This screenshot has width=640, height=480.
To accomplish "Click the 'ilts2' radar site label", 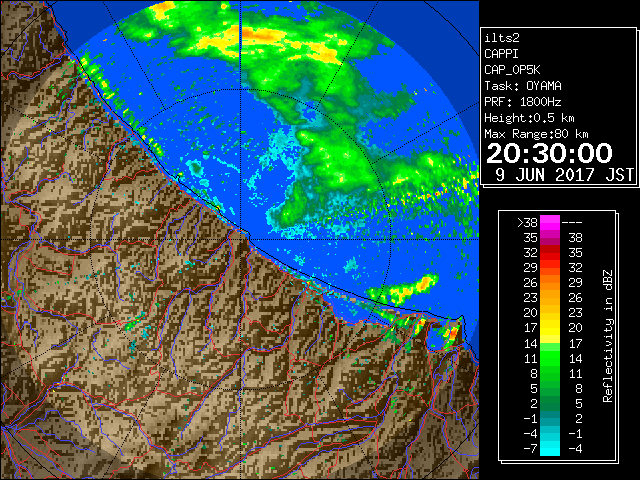I will (502, 38).
